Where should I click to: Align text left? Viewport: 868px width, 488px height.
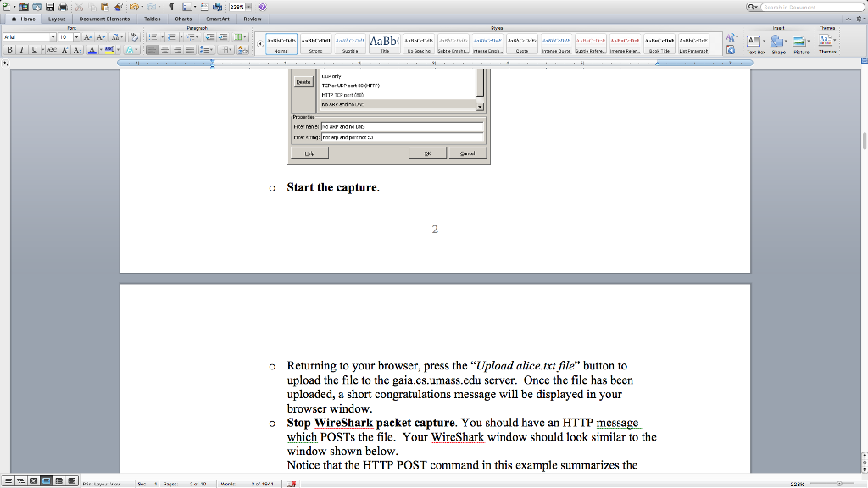pyautogui.click(x=153, y=50)
